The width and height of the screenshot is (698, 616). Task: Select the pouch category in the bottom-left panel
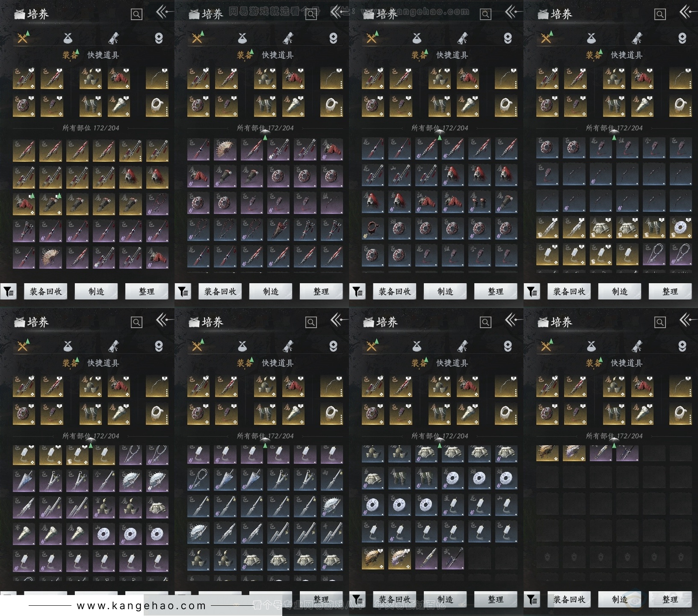tap(68, 346)
